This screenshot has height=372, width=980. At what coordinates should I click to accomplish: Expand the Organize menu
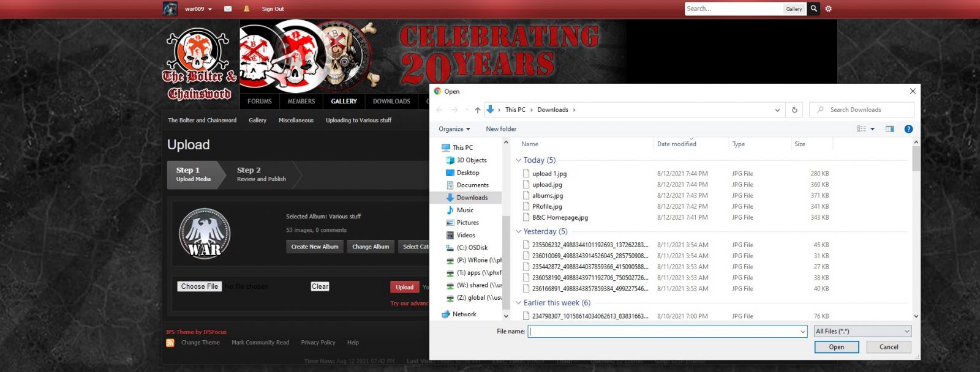point(454,129)
